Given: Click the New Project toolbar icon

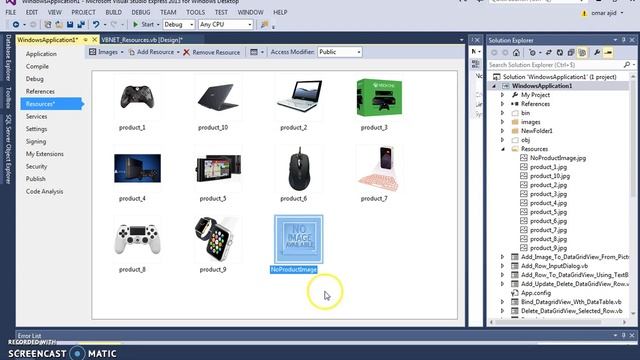Looking at the screenshot, I should click(48, 24).
